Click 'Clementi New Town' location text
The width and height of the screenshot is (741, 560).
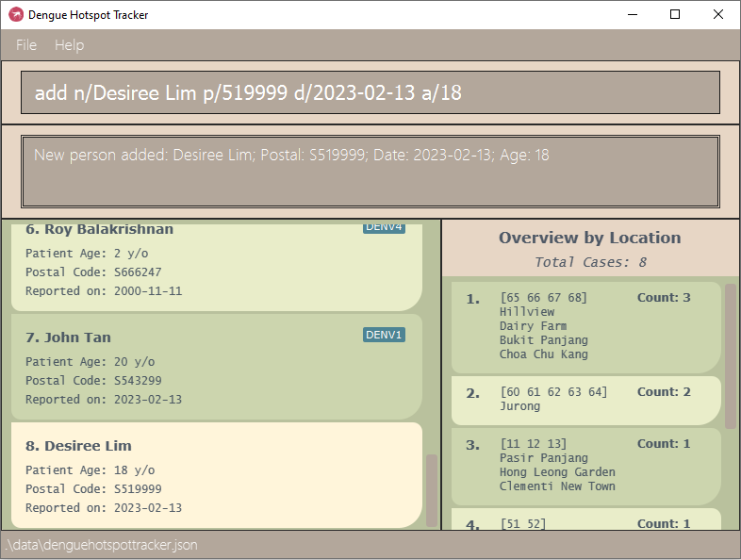(557, 486)
